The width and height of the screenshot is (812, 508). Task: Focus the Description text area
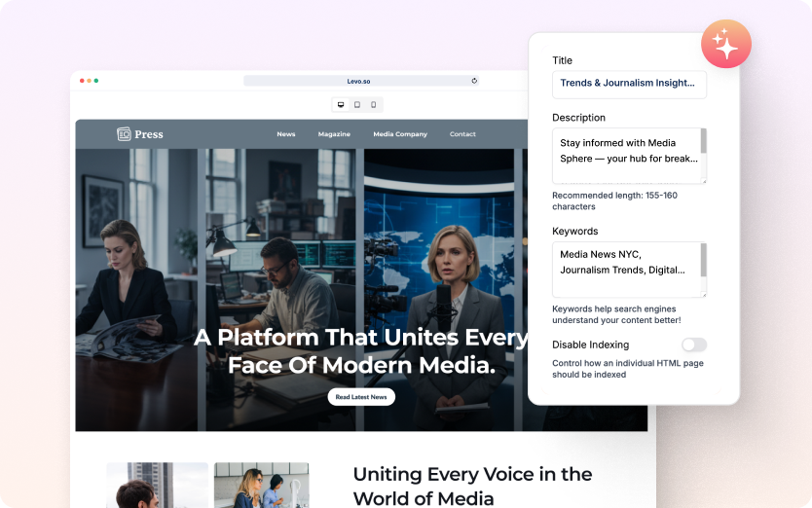(625, 155)
